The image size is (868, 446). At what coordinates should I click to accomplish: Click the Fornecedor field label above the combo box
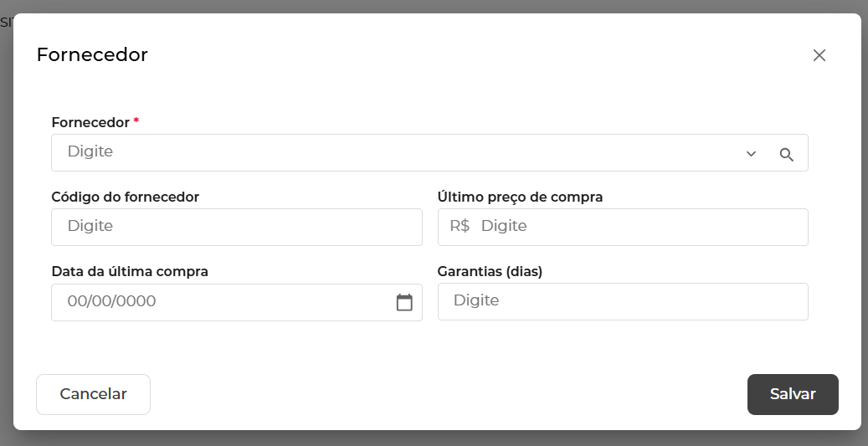(90, 122)
